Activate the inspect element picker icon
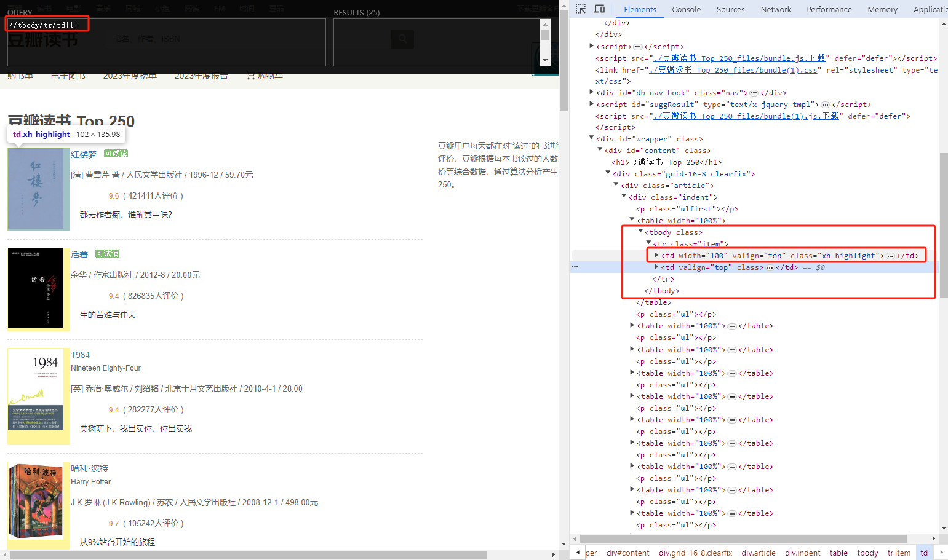Screen dimensions: 948x560 click(581, 9)
